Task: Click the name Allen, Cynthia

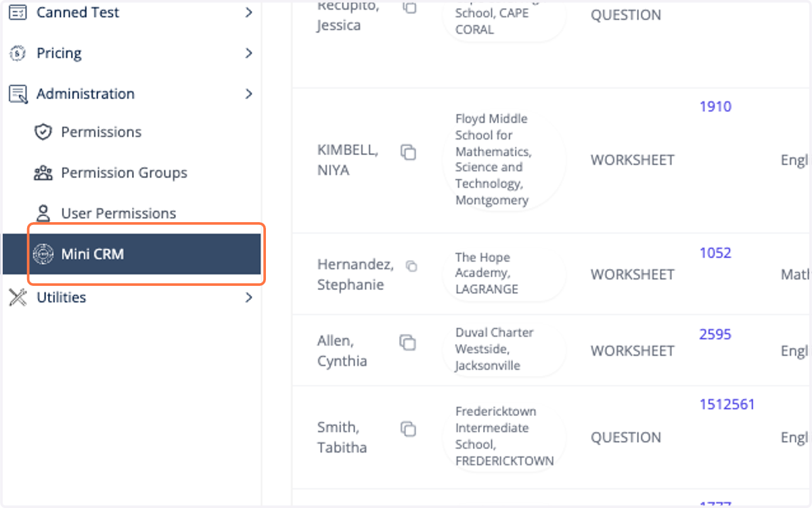Action: coord(342,351)
